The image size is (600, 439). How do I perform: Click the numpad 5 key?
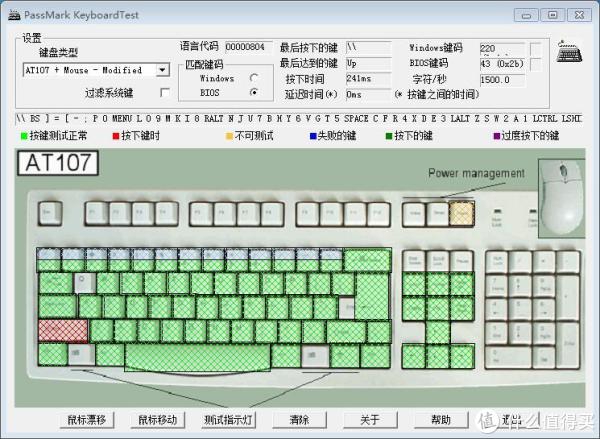(520, 309)
